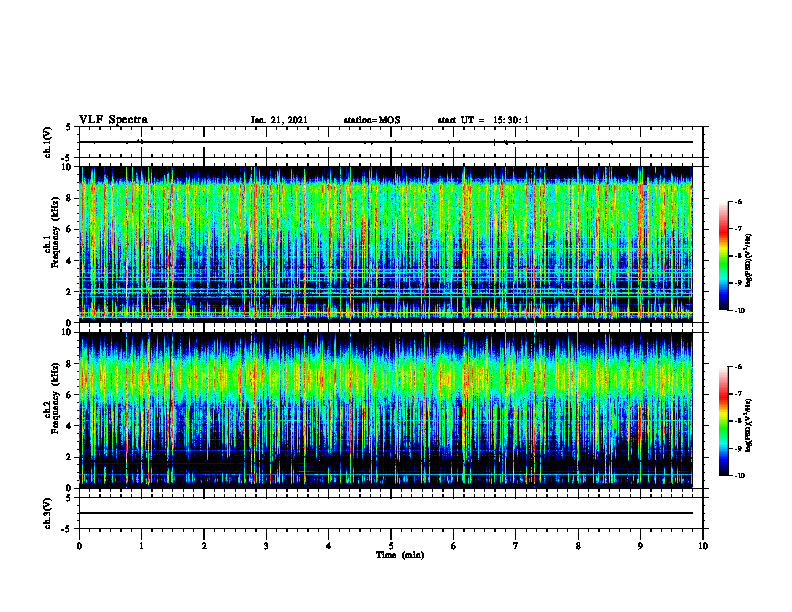This screenshot has height=612, width=792.
Task: Click the "-10" label on ch.1 color bar
Action: coord(739,311)
